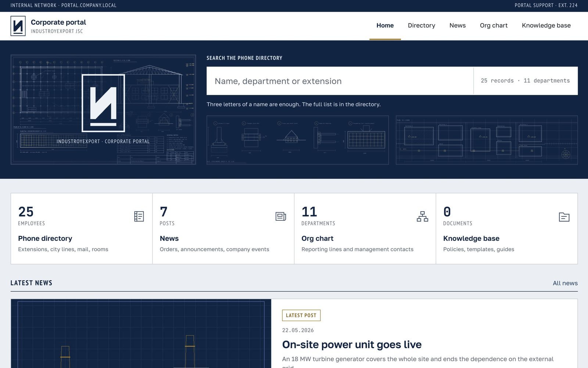
Task: Click the INDUSTROYEXPORT JSC subtitle in the header
Action: pos(57,31)
